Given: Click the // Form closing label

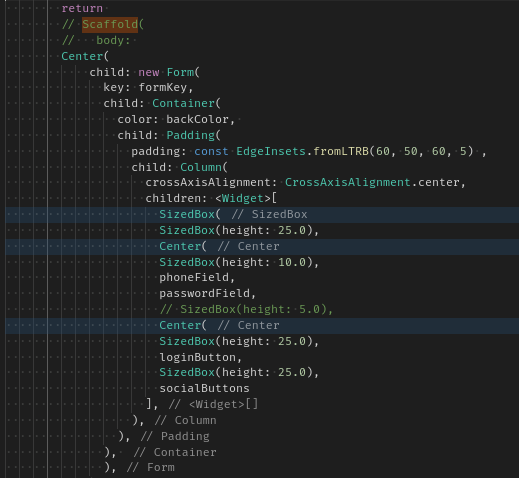Looking at the screenshot, I should point(150,468).
